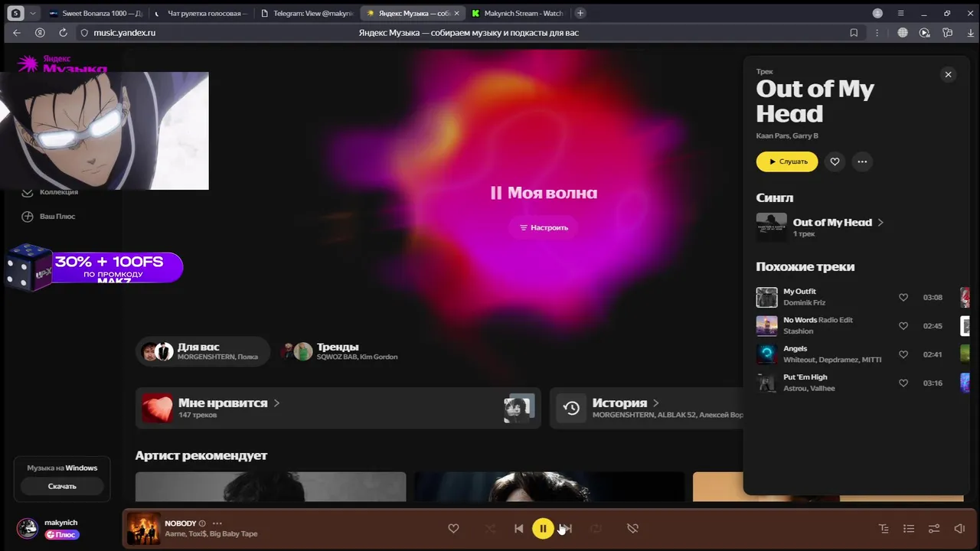Click the Angels track cover
This screenshot has width=980, height=551.
[766, 354]
